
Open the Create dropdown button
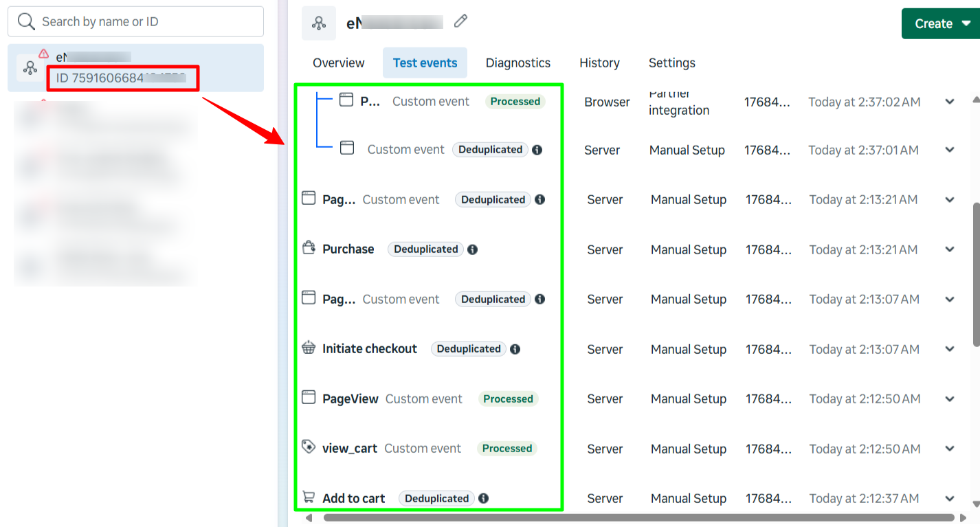coord(940,23)
